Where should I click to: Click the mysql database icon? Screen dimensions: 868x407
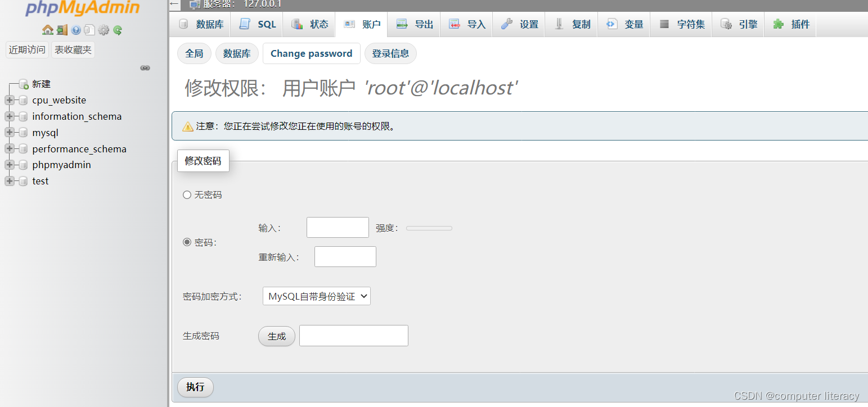coord(23,133)
